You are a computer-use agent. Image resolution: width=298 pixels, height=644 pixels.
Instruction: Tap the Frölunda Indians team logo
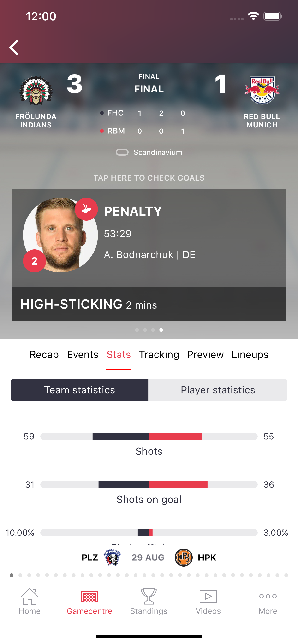point(36,91)
